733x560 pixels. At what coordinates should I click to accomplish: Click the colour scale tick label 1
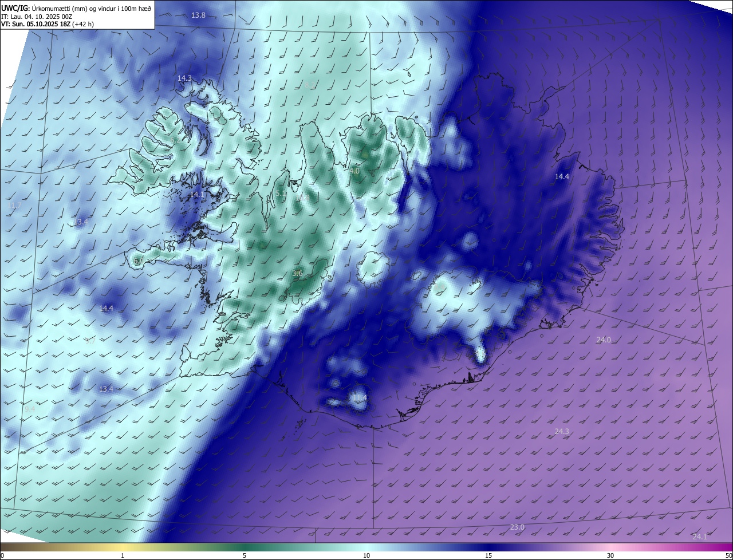[123, 555]
